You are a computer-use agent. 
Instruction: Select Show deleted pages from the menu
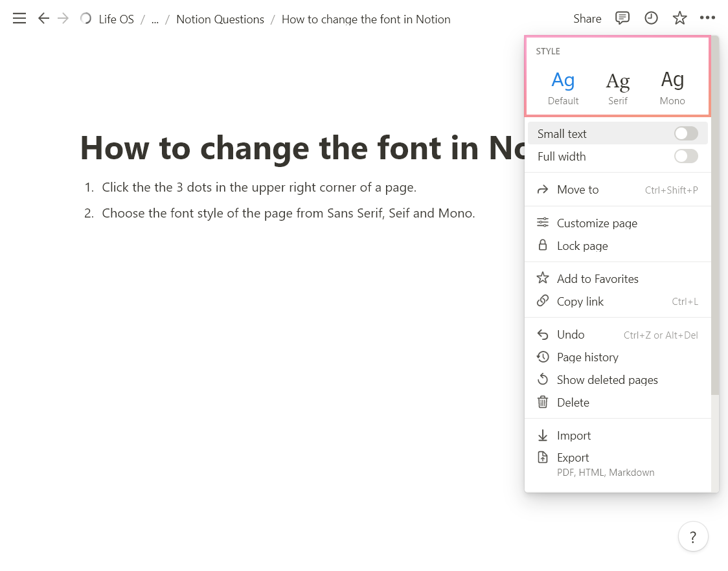pos(607,379)
